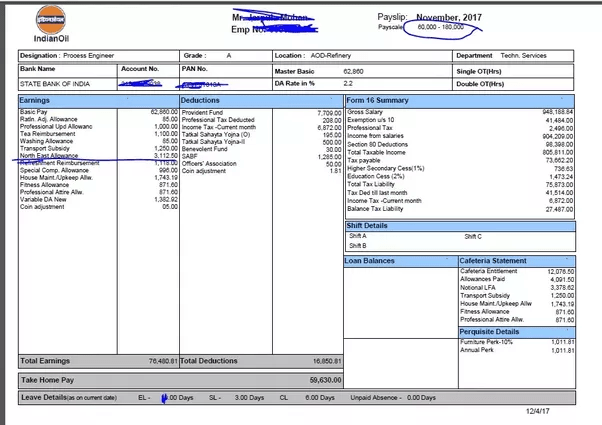
Task: Click the 'Total Deductions' label
Action: (208, 361)
